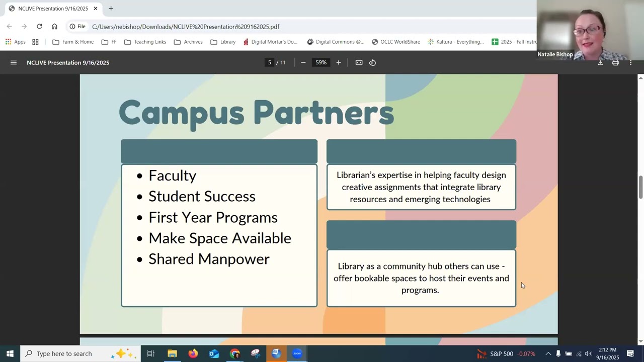Go back to previous page

(9, 27)
